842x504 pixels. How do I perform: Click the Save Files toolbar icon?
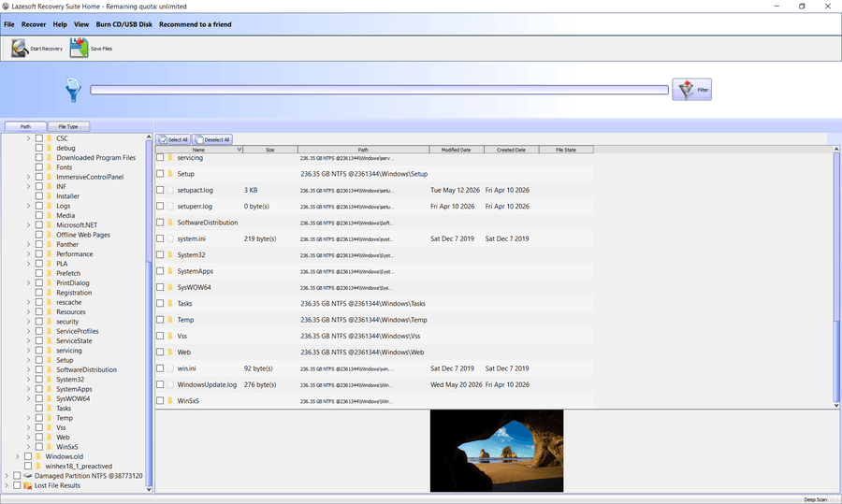pos(79,49)
